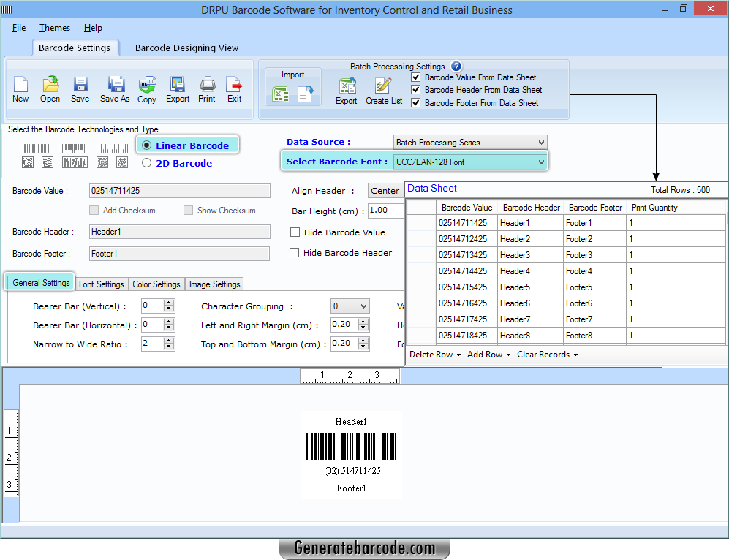Viewport: 729px width, 560px height.
Task: Select the Barcode Settings tab
Action: (75, 48)
